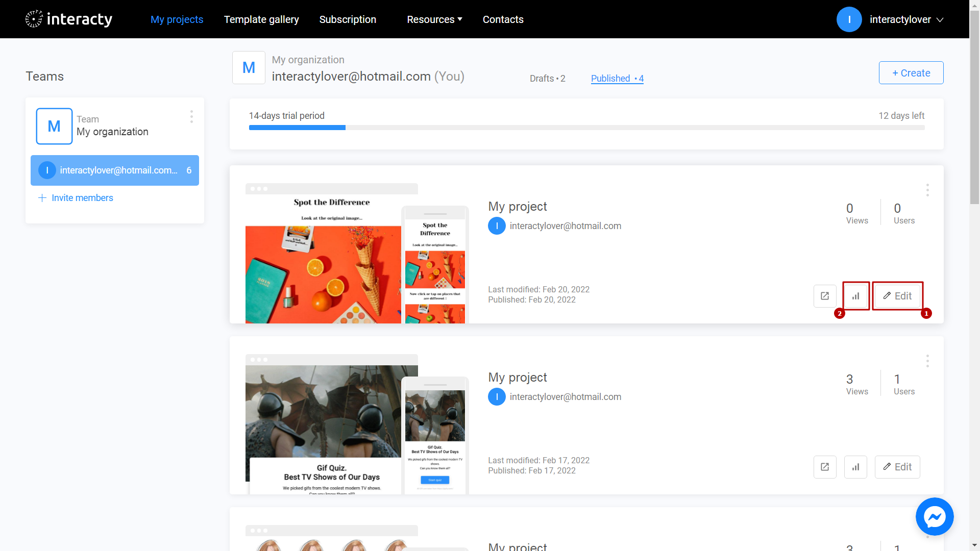Switch to Template gallery

(261, 19)
